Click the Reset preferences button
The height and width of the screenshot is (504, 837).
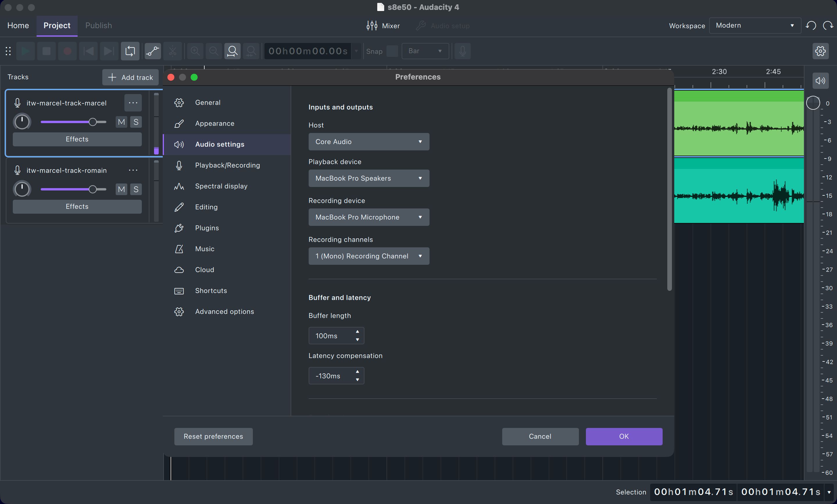(213, 436)
